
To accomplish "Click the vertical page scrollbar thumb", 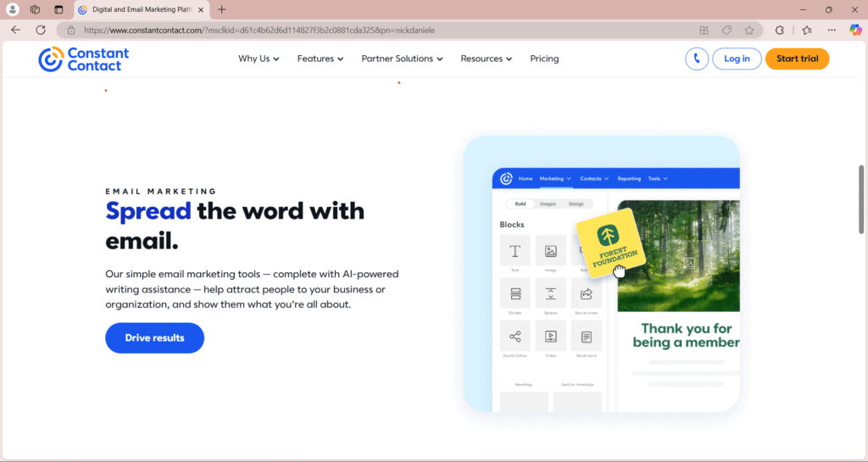I will (x=861, y=199).
